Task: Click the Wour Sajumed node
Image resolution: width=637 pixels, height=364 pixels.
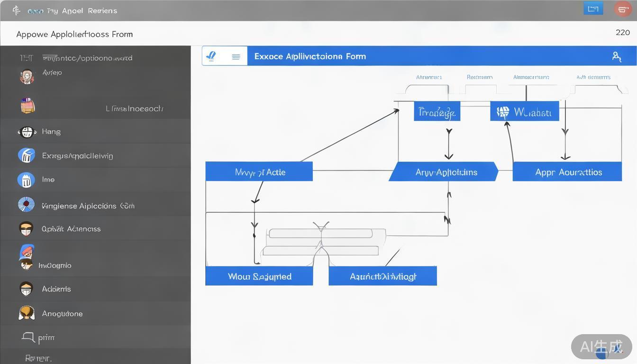Action: pos(259,276)
